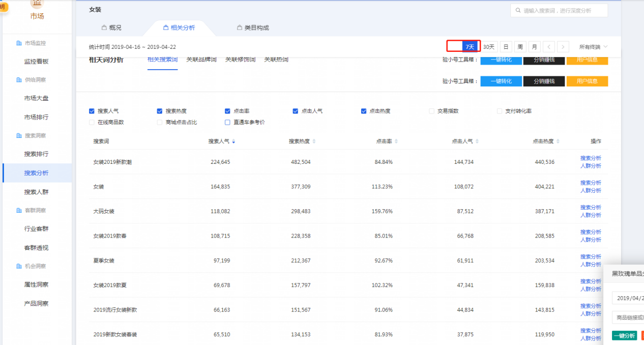Click the magnifier icon in the search box
The width and height of the screenshot is (644, 345).
click(518, 11)
